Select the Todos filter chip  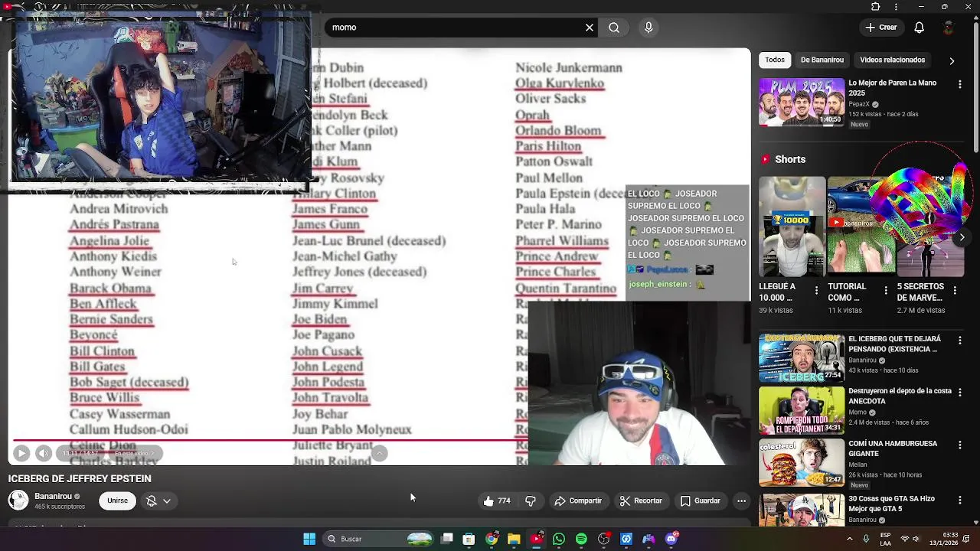pos(775,60)
